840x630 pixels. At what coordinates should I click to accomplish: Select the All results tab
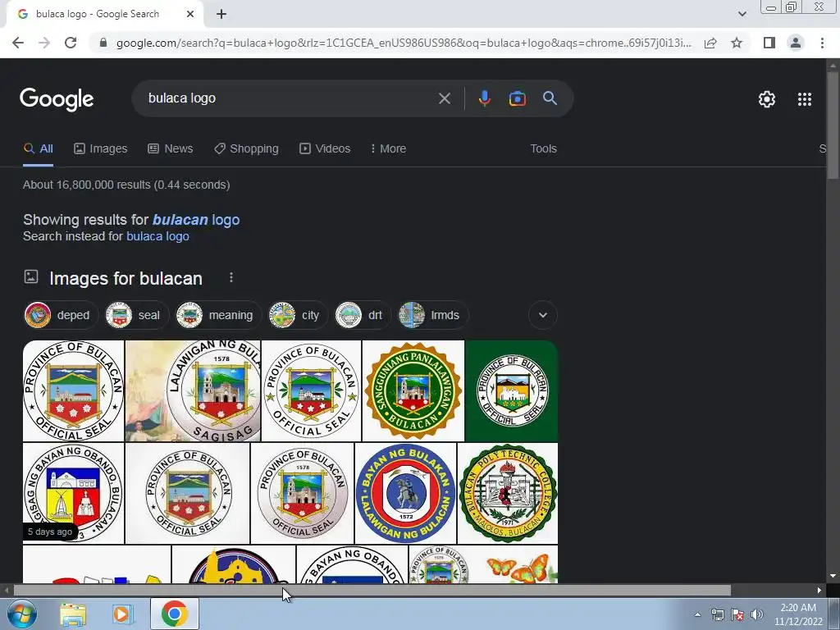(x=38, y=148)
